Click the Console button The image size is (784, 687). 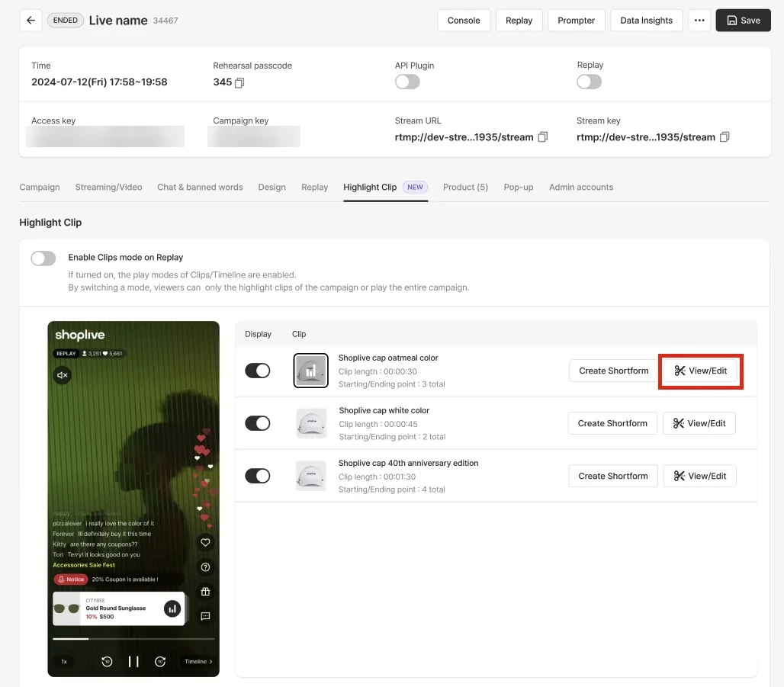tap(464, 21)
